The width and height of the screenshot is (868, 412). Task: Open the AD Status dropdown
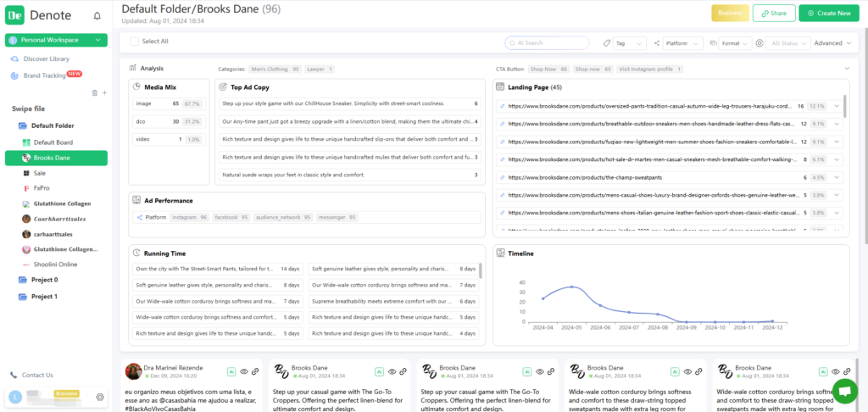point(787,42)
